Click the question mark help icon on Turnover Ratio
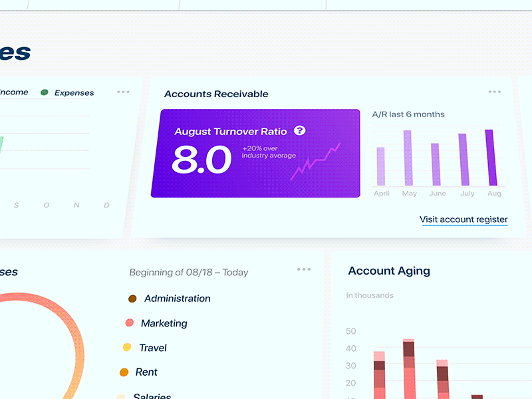 (300, 131)
